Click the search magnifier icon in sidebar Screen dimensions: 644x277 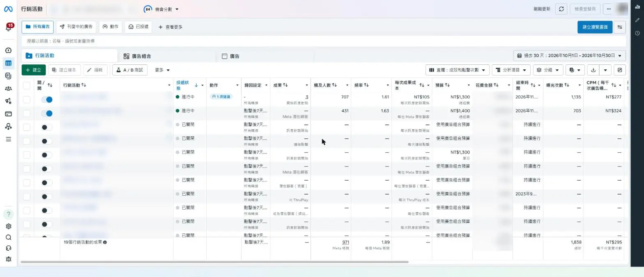tap(8, 237)
